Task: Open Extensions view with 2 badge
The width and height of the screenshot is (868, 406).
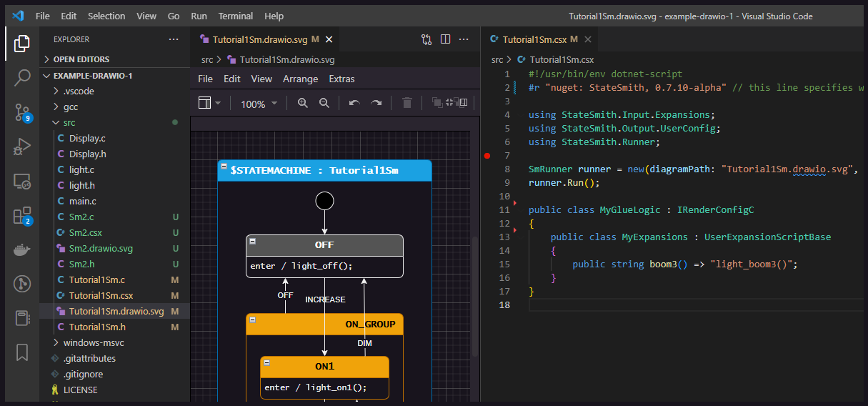Action: coord(22,216)
